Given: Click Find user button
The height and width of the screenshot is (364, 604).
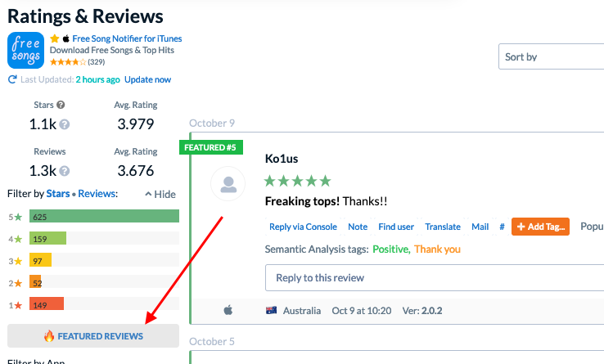Looking at the screenshot, I should point(396,227).
